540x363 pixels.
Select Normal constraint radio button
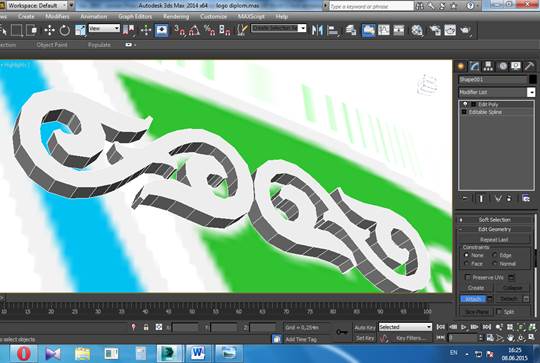[x=495, y=264]
